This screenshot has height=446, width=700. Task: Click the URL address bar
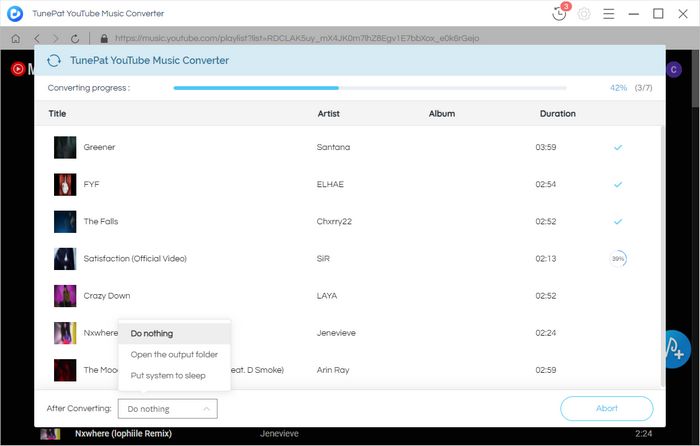point(297,38)
